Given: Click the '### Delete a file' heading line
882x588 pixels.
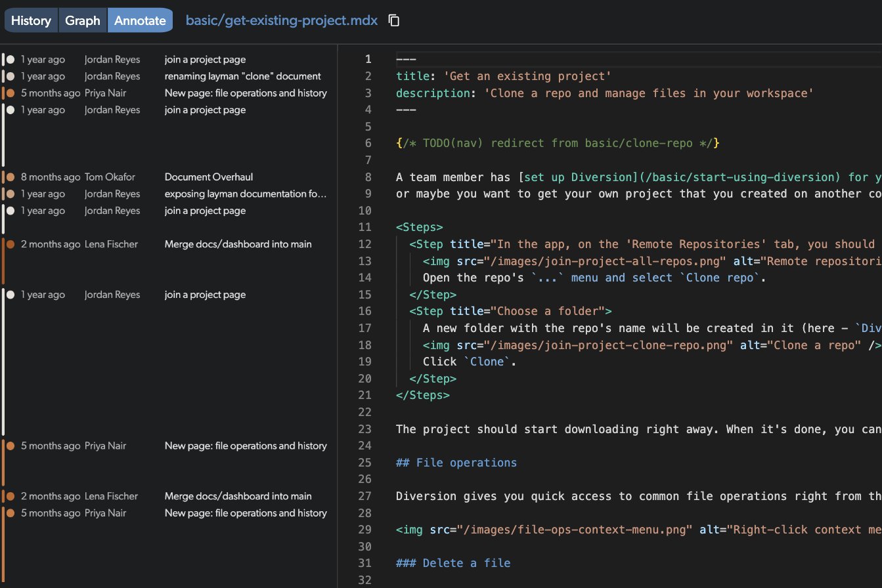Looking at the screenshot, I should coord(453,563).
